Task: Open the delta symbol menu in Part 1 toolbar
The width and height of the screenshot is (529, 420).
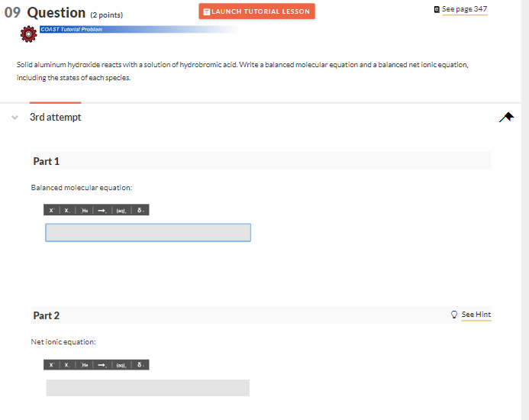Action: [x=140, y=210]
